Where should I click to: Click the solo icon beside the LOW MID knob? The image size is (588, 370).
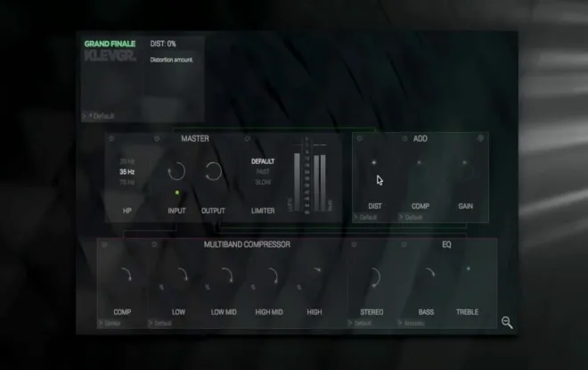click(x=208, y=287)
